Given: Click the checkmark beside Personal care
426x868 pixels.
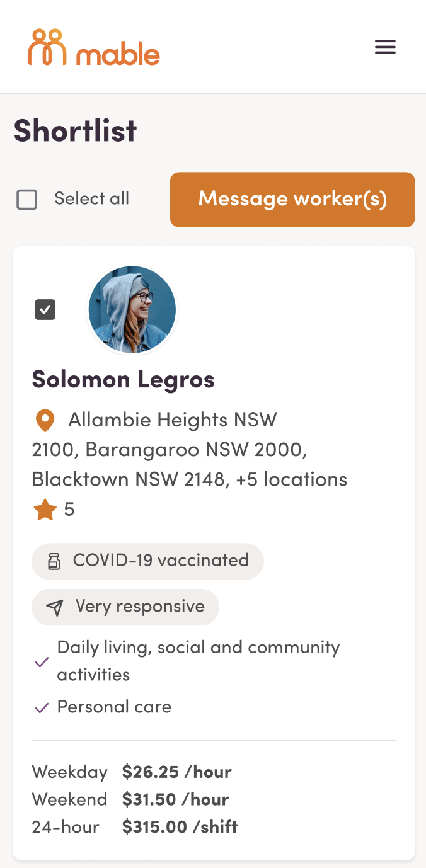Looking at the screenshot, I should (x=41, y=707).
